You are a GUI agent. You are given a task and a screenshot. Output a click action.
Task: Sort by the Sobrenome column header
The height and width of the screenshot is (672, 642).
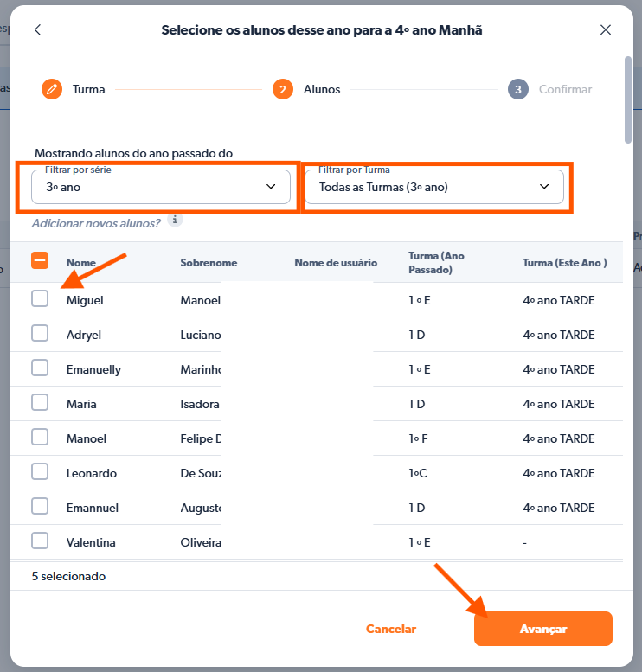click(x=209, y=263)
